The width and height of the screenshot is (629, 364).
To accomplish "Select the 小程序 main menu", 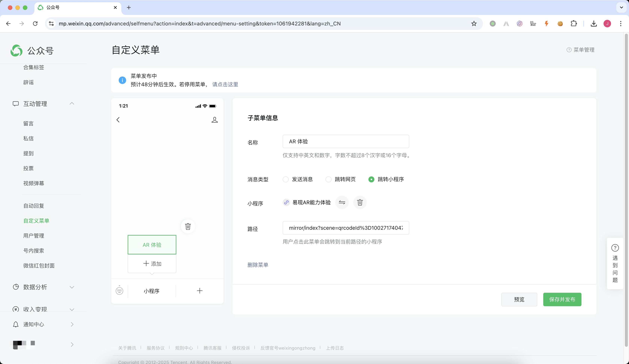I will (151, 291).
